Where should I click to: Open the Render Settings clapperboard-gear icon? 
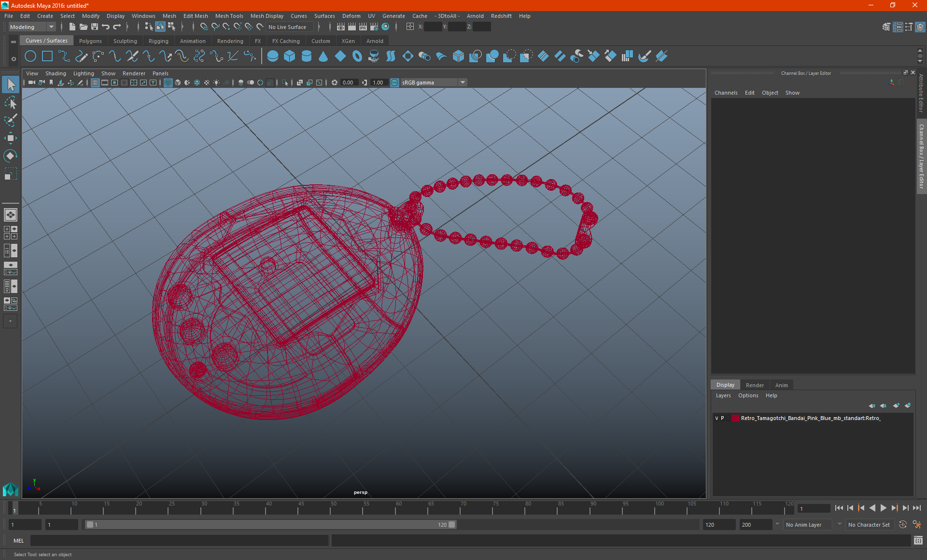tap(374, 27)
